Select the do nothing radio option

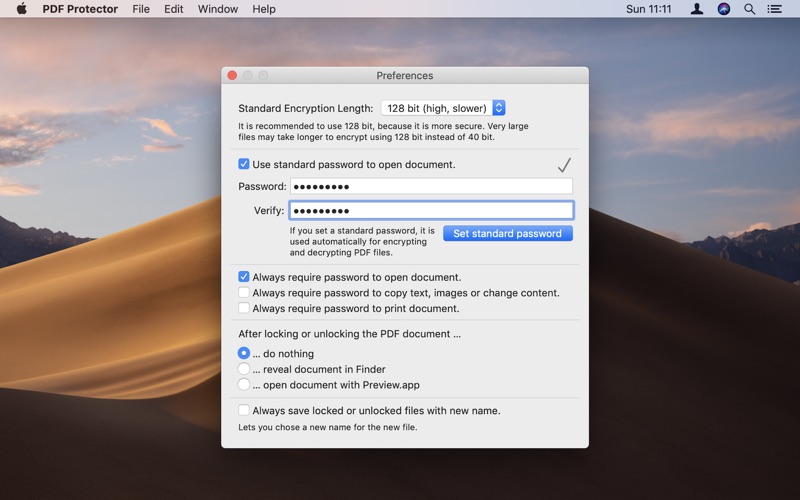244,353
